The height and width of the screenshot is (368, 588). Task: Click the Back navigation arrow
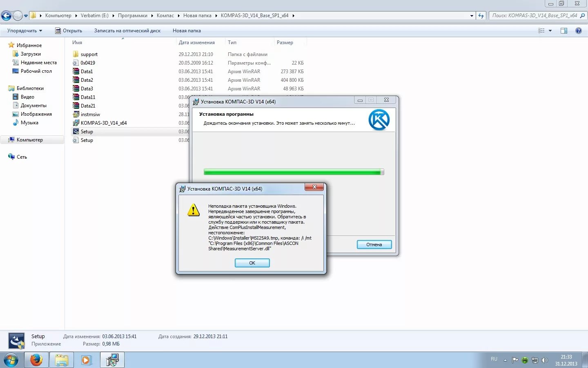(6, 16)
